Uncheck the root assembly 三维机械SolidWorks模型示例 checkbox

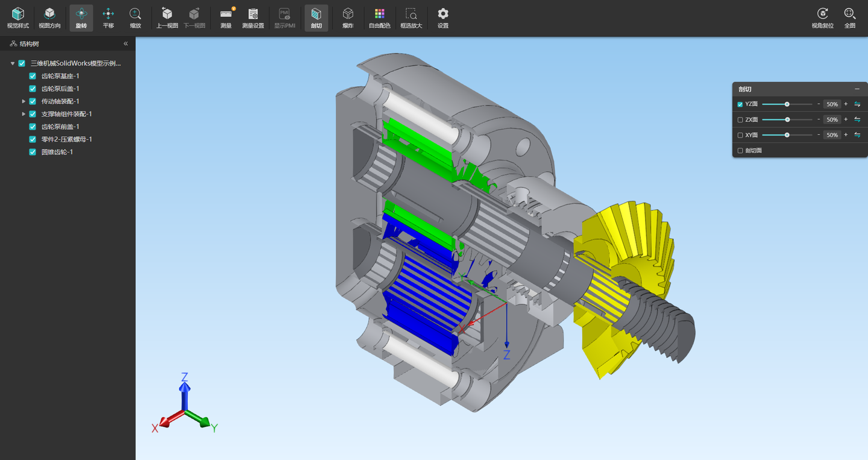pyautogui.click(x=22, y=63)
